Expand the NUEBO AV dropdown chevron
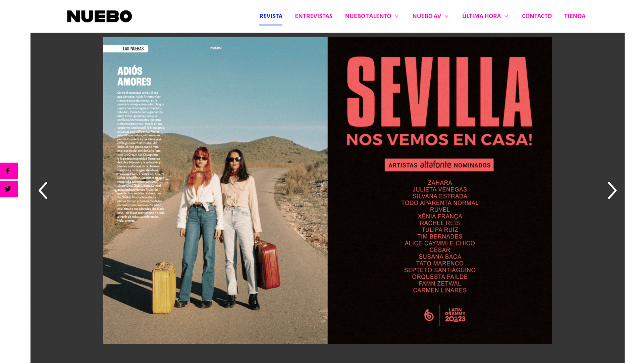The height and width of the screenshot is (363, 644). coord(446,16)
